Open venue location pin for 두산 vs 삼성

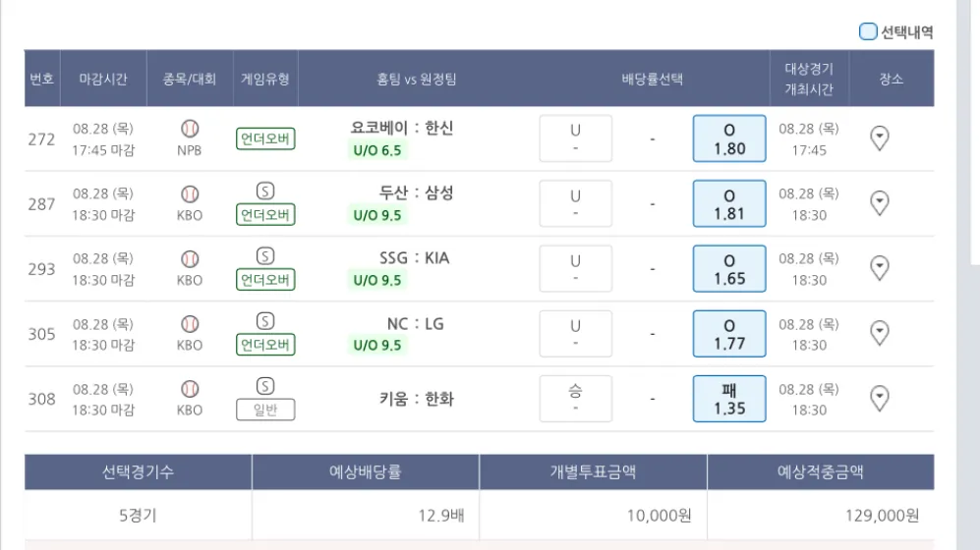pos(880,203)
